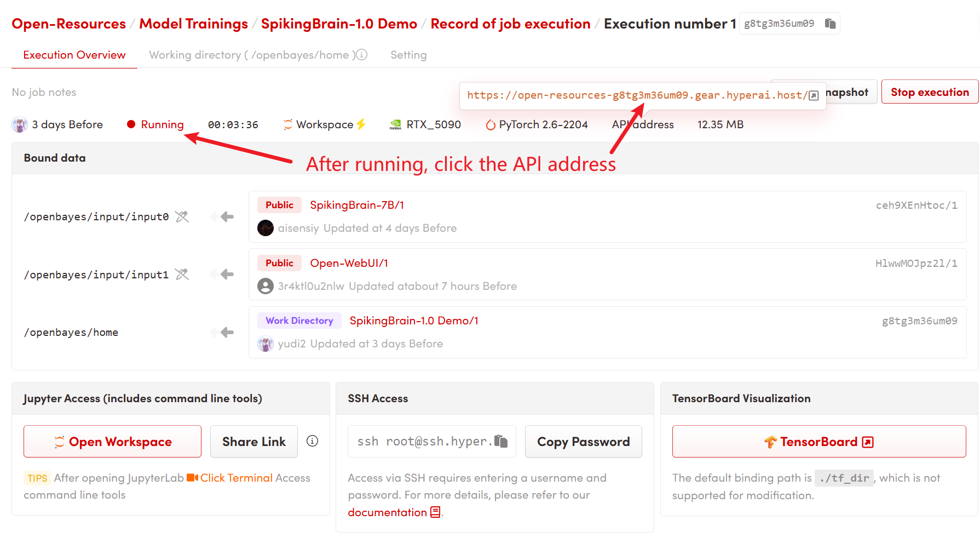Launch TensorBoard visualization
This screenshot has height=543, width=980.
[x=818, y=442]
